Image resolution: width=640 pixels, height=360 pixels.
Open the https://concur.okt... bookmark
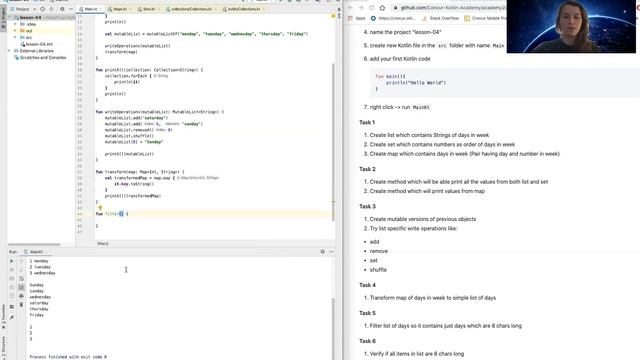point(393,18)
